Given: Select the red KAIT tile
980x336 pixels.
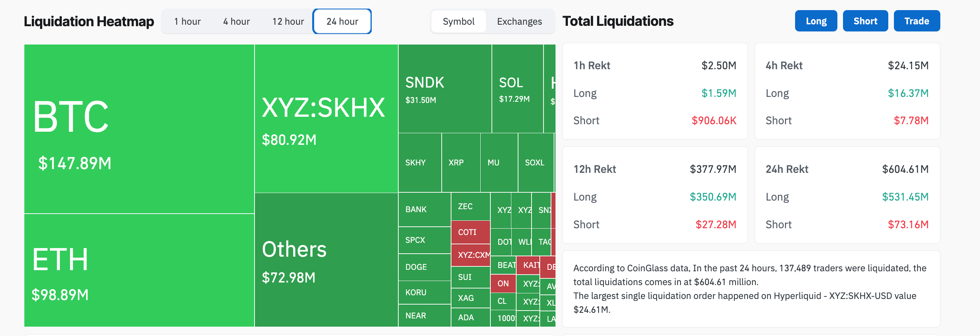Looking at the screenshot, I should [x=528, y=265].
